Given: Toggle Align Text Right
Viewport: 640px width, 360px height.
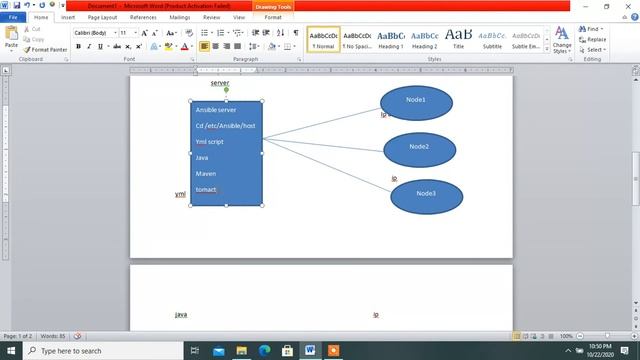Looking at the screenshot, I should coord(227,47).
